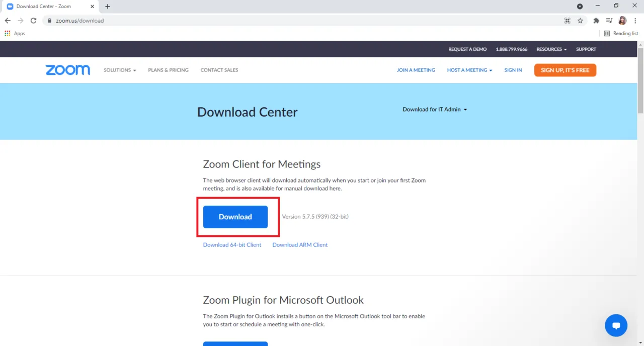Open the Reading list panel
Screen dimensions: 644x346
tap(621, 34)
